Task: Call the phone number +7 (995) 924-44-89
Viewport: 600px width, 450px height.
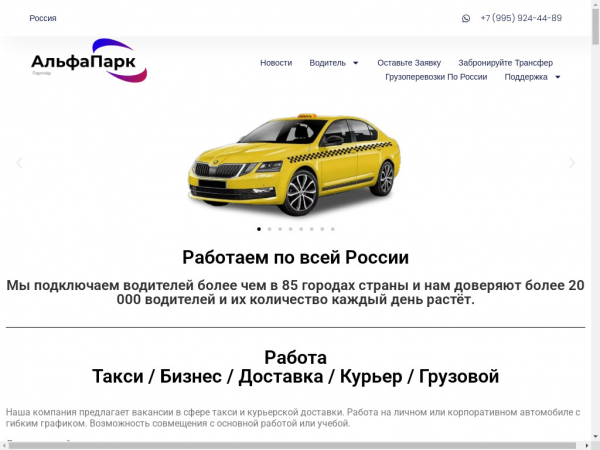Action: pos(521,18)
